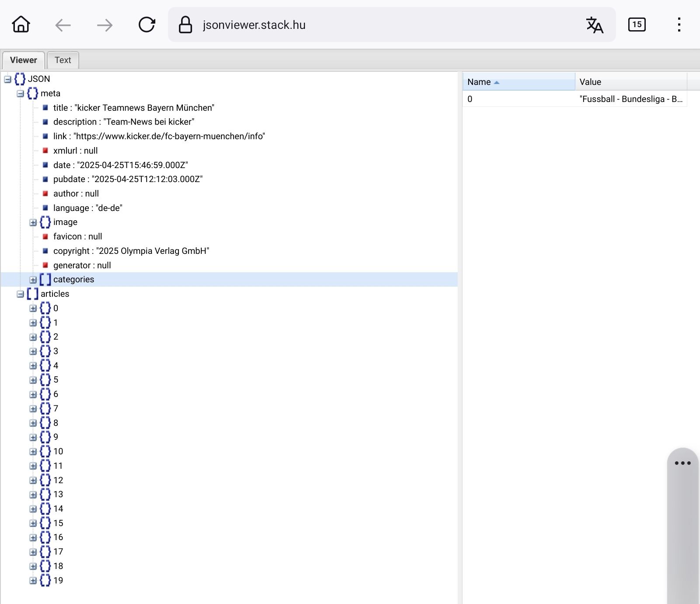This screenshot has width=700, height=604.
Task: Open the browser three-dot menu
Action: click(x=679, y=25)
